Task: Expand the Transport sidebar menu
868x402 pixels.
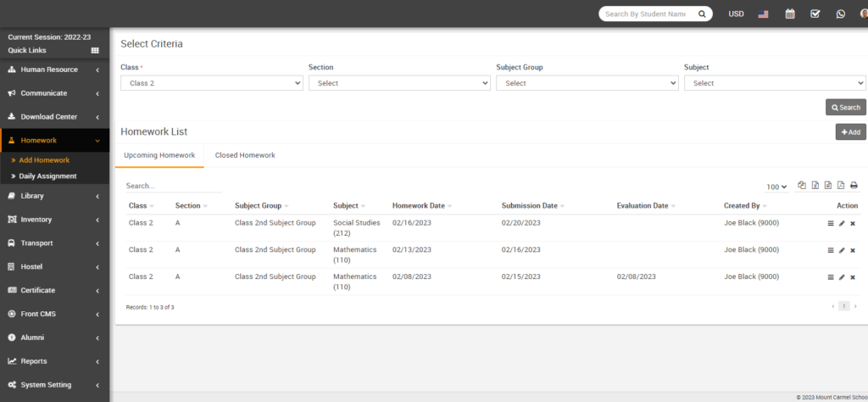Action: pos(55,243)
